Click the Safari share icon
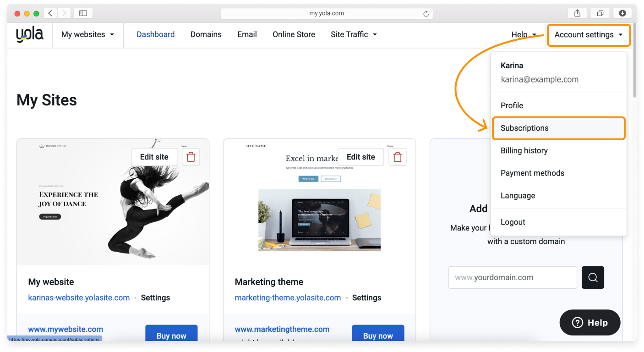The width and height of the screenshot is (644, 352). pyautogui.click(x=577, y=13)
